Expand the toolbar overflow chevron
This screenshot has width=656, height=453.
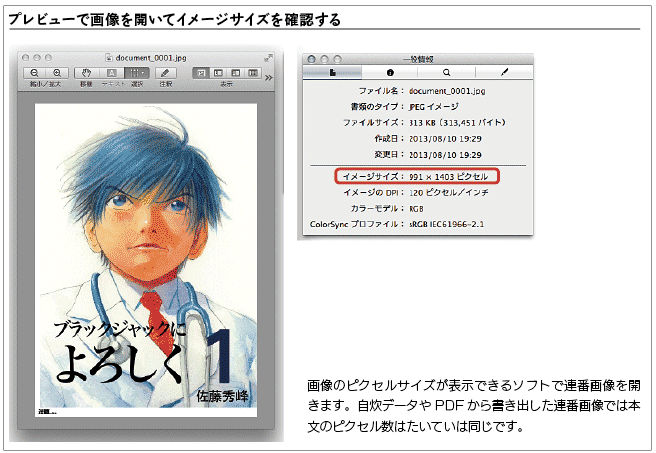[269, 78]
